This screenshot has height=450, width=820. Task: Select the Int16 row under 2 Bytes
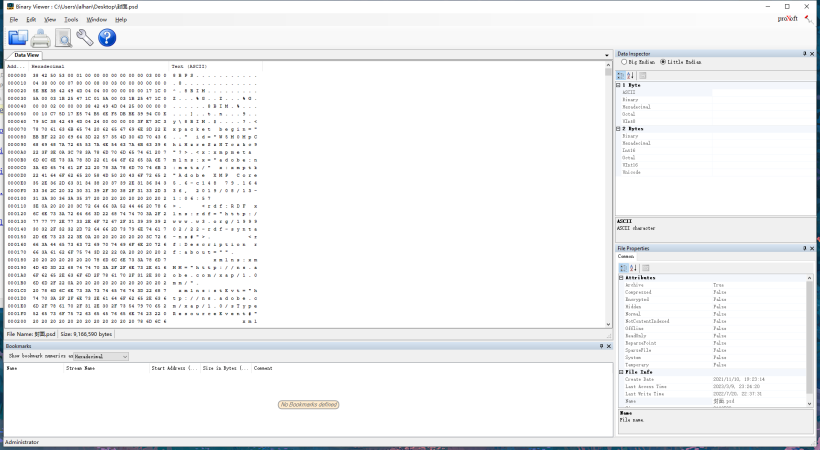[x=715, y=150]
